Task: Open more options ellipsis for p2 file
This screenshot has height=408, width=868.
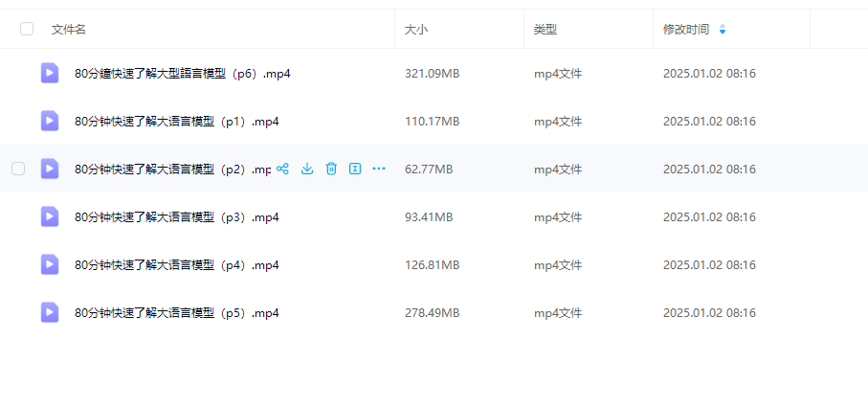Action: pyautogui.click(x=379, y=169)
